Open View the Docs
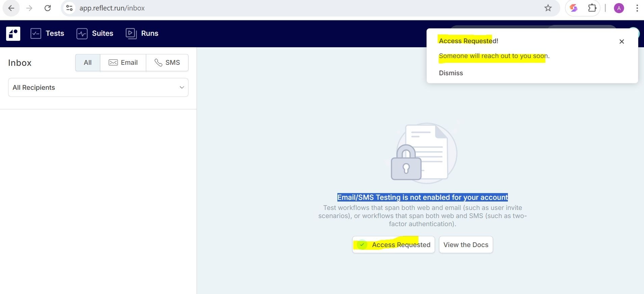This screenshot has width=644, height=294. (x=466, y=245)
